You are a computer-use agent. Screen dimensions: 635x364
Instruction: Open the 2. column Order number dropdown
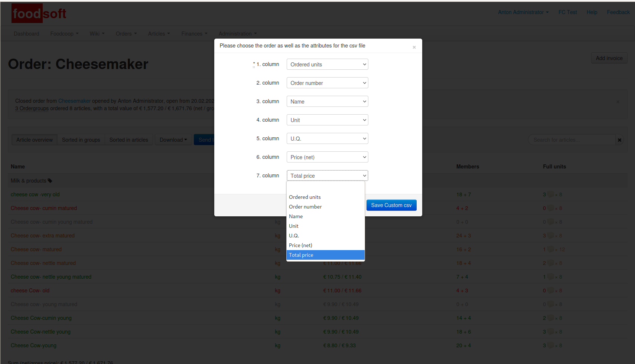(x=327, y=83)
